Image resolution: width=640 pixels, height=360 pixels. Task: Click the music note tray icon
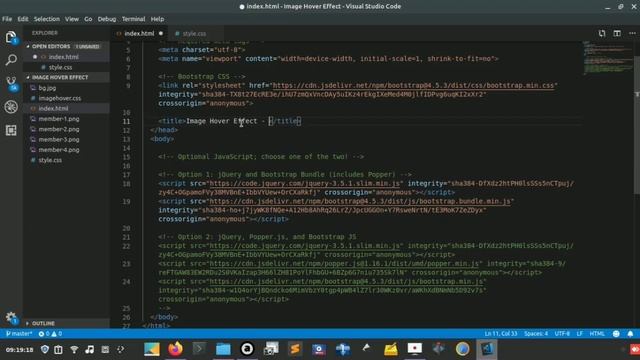[89, 349]
